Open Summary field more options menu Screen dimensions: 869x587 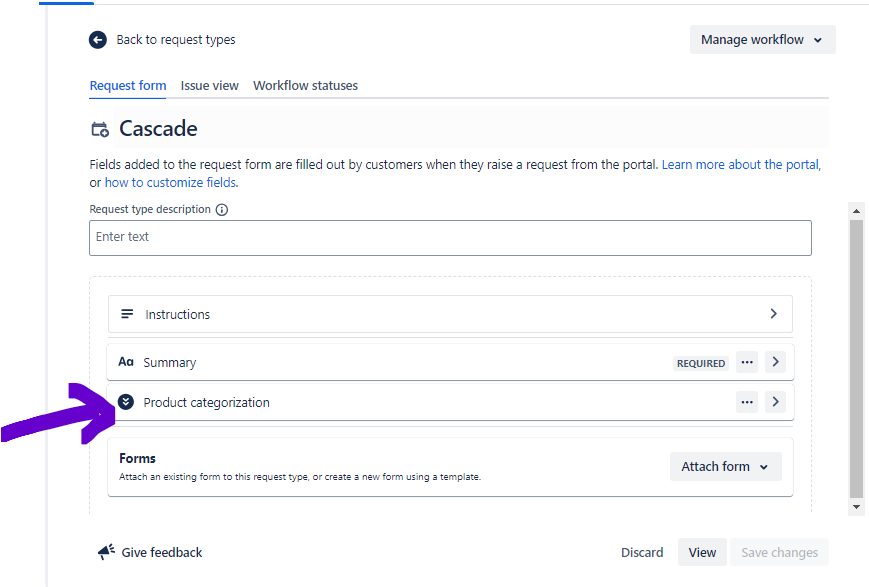pos(747,362)
